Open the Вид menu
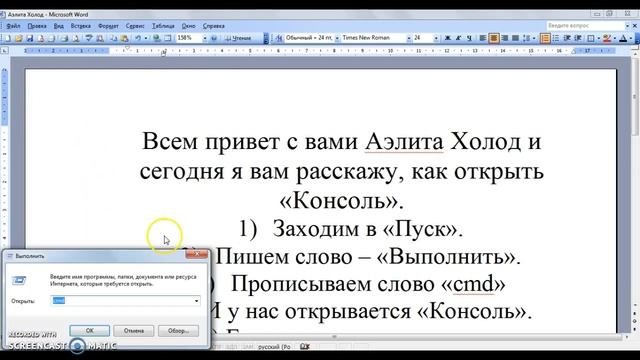 tap(59, 26)
